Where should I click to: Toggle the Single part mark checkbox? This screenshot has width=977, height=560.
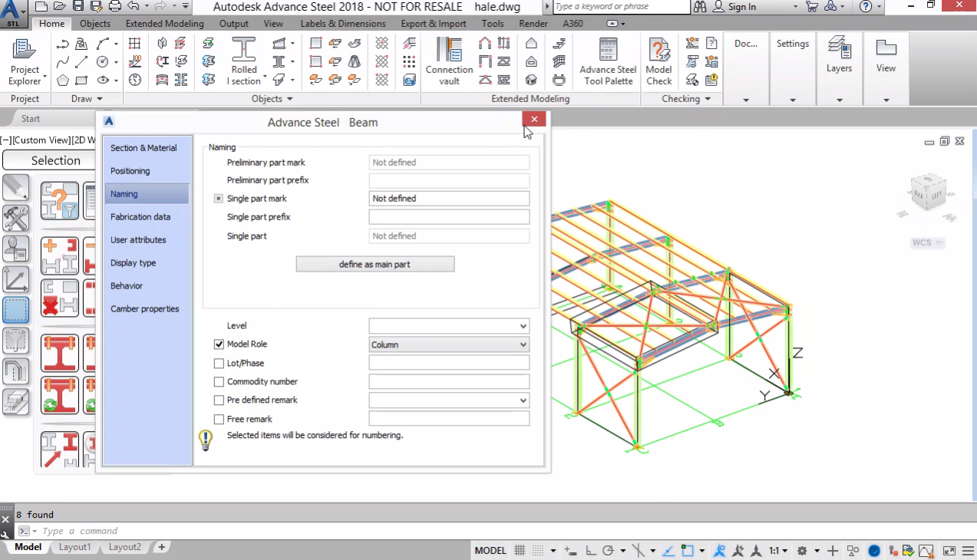click(x=219, y=199)
